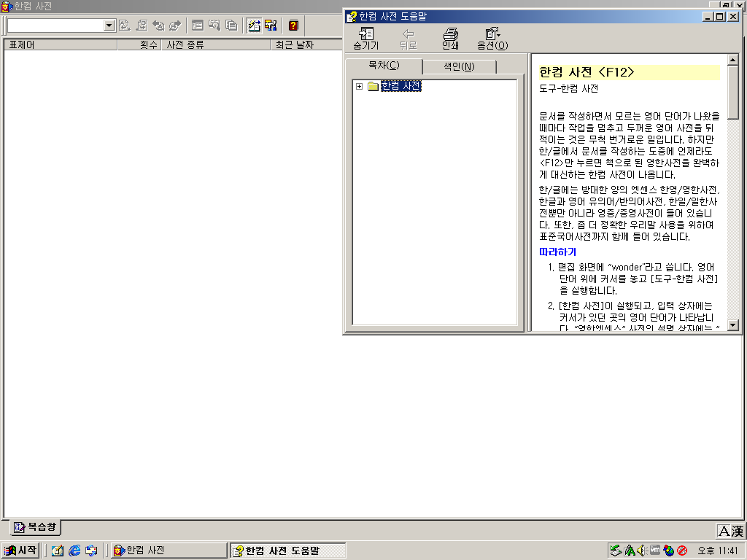Click into the search word input field
Viewport: 747px width, 560px height.
(x=55, y=26)
